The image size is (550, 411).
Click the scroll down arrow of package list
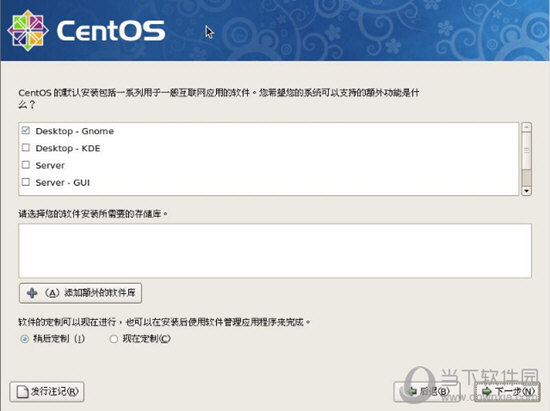point(526,191)
